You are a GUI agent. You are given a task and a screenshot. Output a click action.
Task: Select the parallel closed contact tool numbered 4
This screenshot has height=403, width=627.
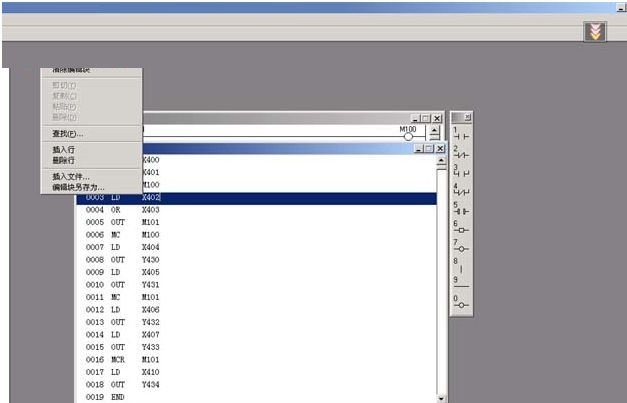coord(461,190)
